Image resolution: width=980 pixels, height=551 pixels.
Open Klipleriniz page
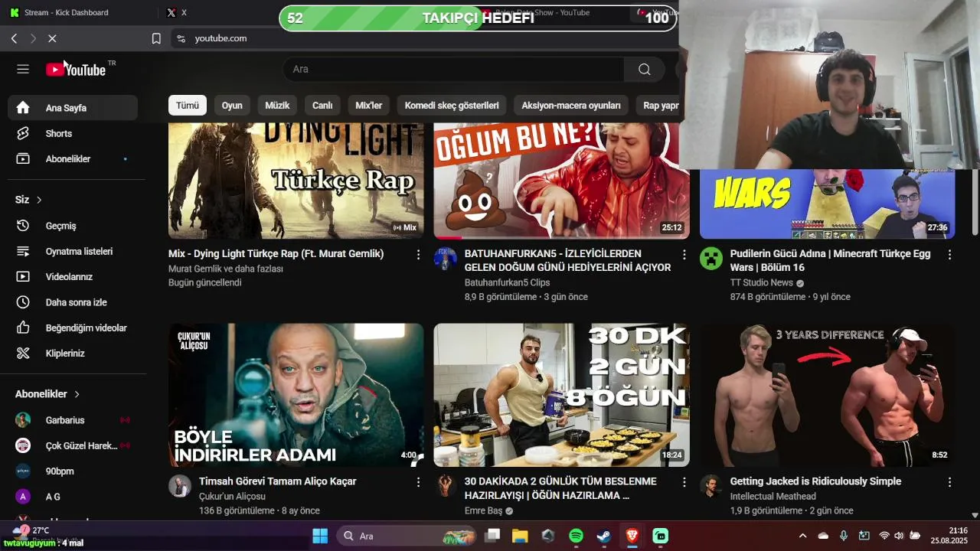(x=73, y=353)
